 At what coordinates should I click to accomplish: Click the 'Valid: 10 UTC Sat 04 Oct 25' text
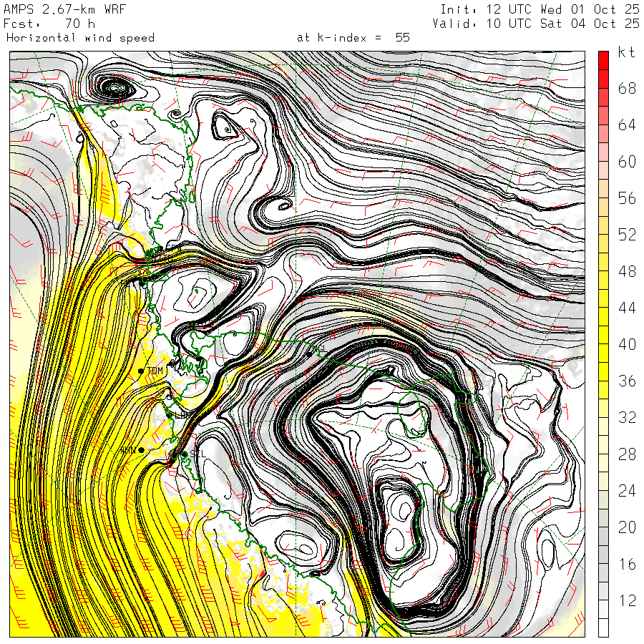tap(536, 24)
